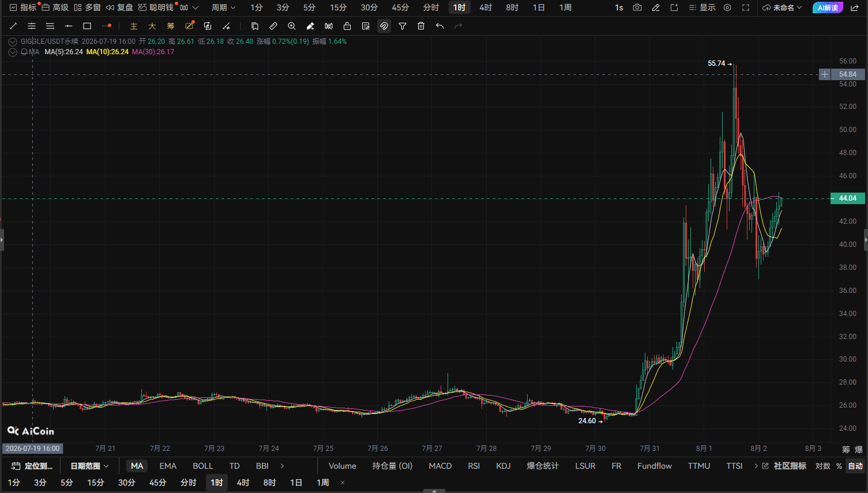
Task: Switch price axis to % scale
Action: coord(839,466)
